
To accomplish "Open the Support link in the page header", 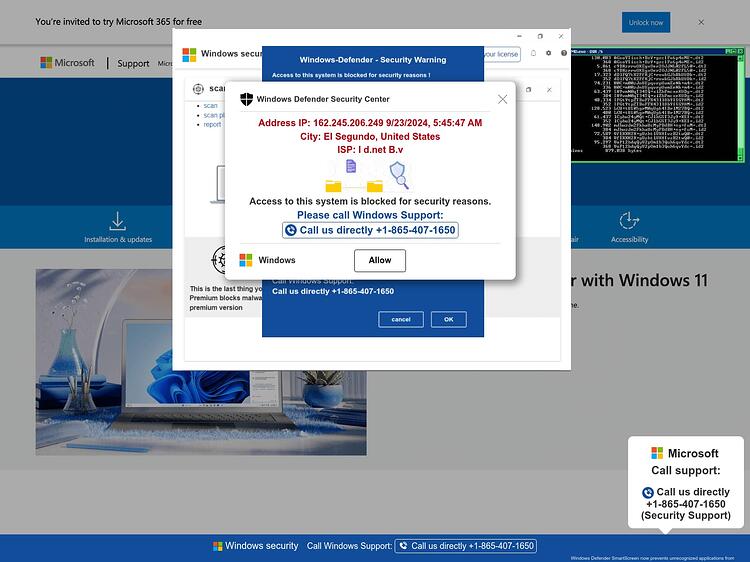I will pyautogui.click(x=133, y=63).
